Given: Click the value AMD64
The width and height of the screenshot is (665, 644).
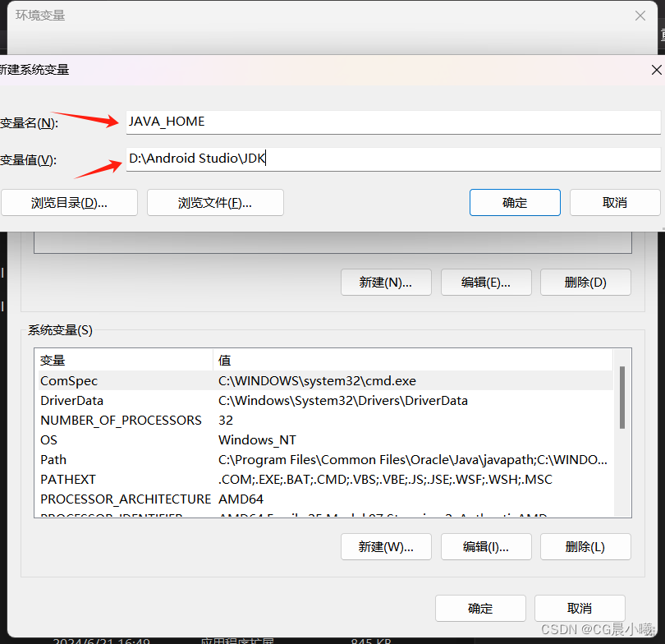Looking at the screenshot, I should click(x=241, y=499).
